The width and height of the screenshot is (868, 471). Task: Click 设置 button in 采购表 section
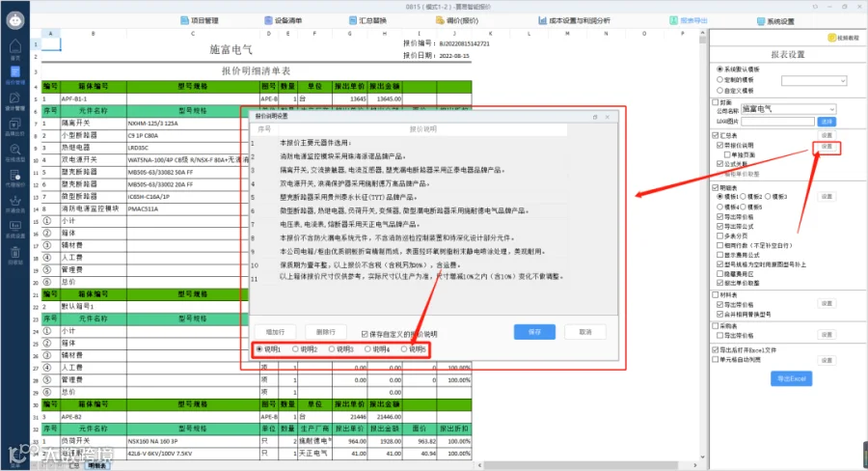click(827, 335)
